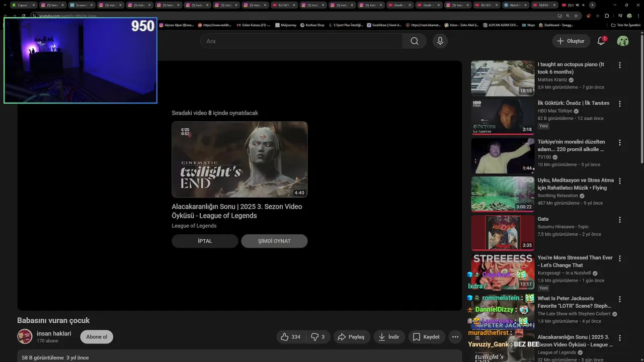This screenshot has width=644, height=362.
Task: Click the search magnifier button
Action: click(414, 41)
